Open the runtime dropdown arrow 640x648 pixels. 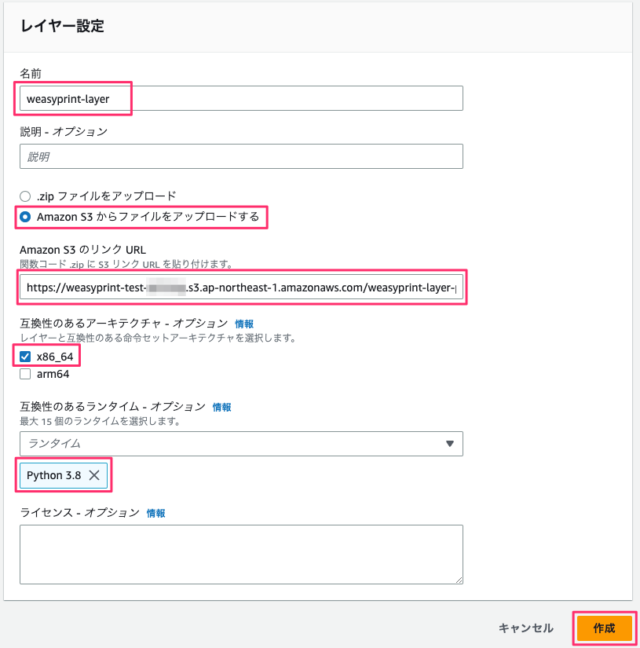[x=450, y=443]
